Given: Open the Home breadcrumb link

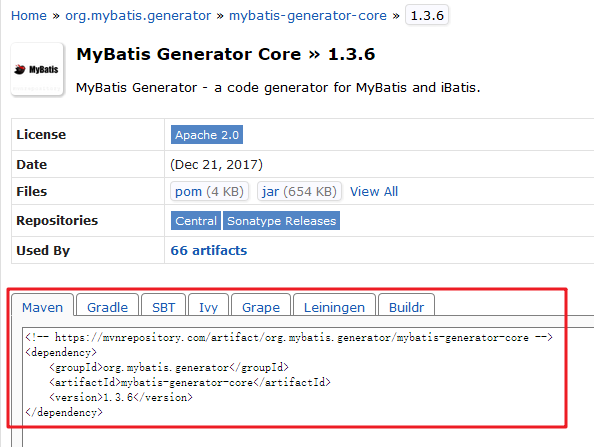Looking at the screenshot, I should click(x=29, y=16).
